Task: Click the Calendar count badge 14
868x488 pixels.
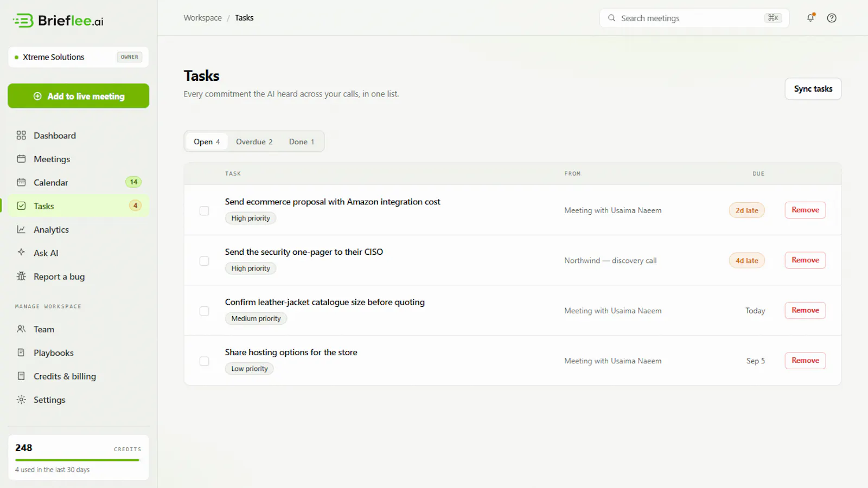Action: tap(133, 182)
